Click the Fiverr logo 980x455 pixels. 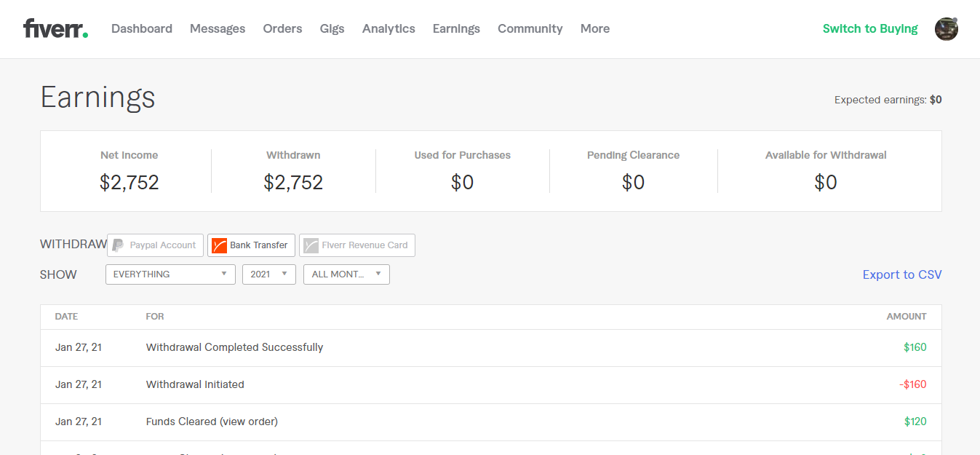pyautogui.click(x=55, y=29)
